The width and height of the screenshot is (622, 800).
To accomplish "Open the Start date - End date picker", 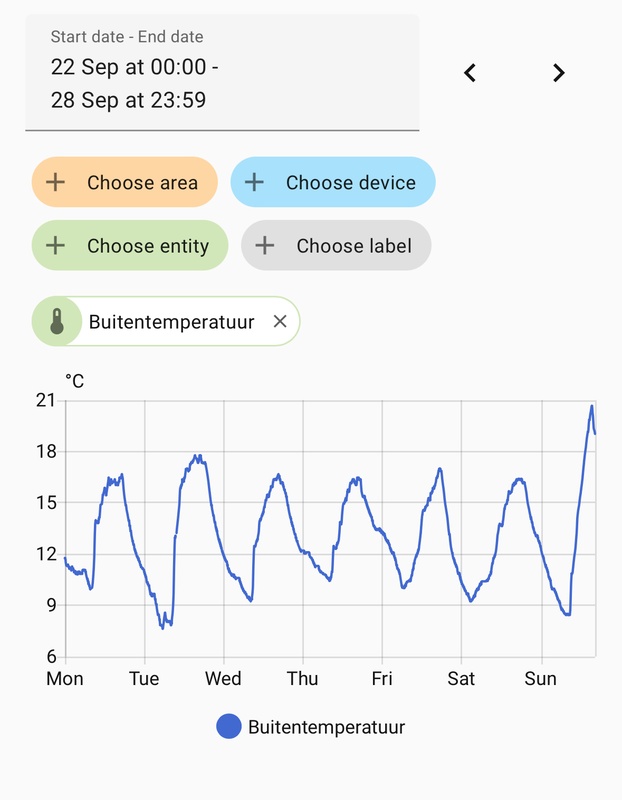I will (222, 72).
